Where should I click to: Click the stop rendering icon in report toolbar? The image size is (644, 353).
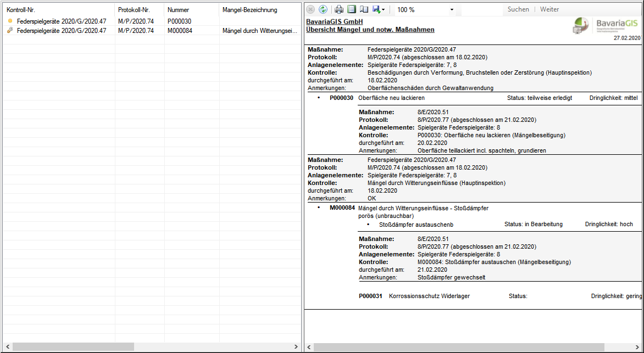point(310,9)
